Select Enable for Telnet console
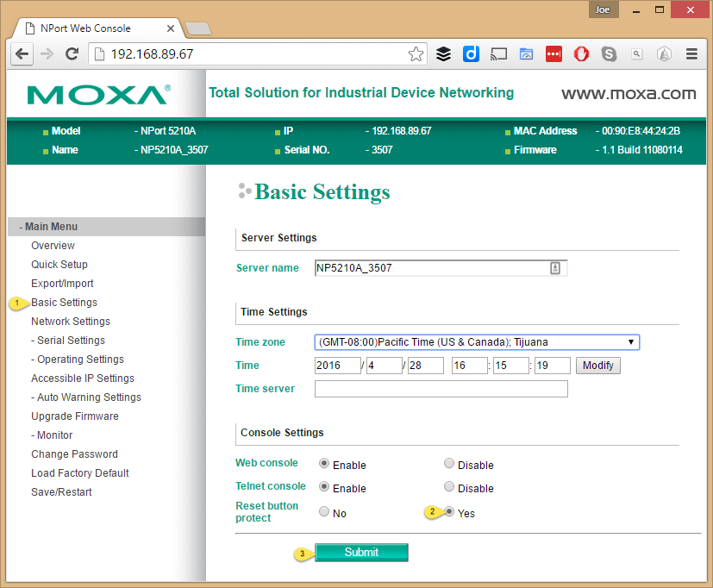 click(x=324, y=486)
